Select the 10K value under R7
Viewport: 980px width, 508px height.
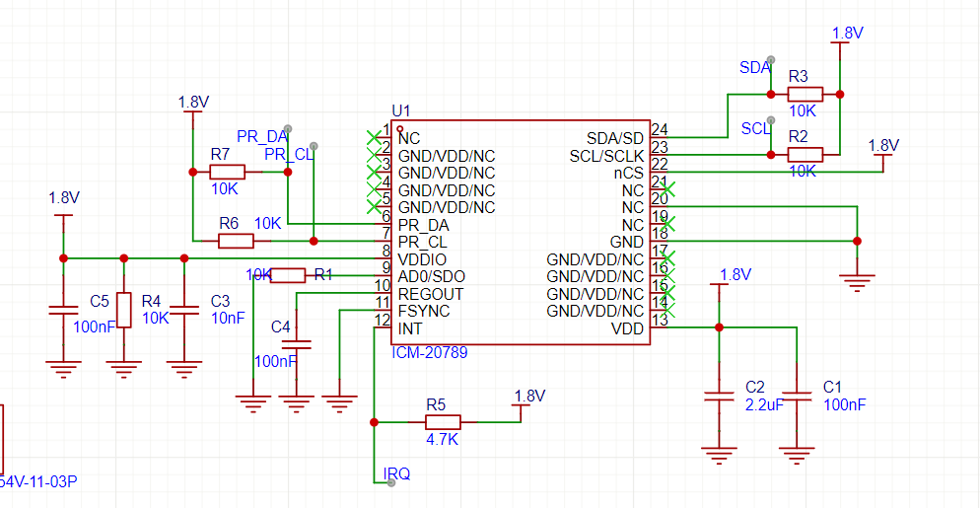[x=224, y=189]
